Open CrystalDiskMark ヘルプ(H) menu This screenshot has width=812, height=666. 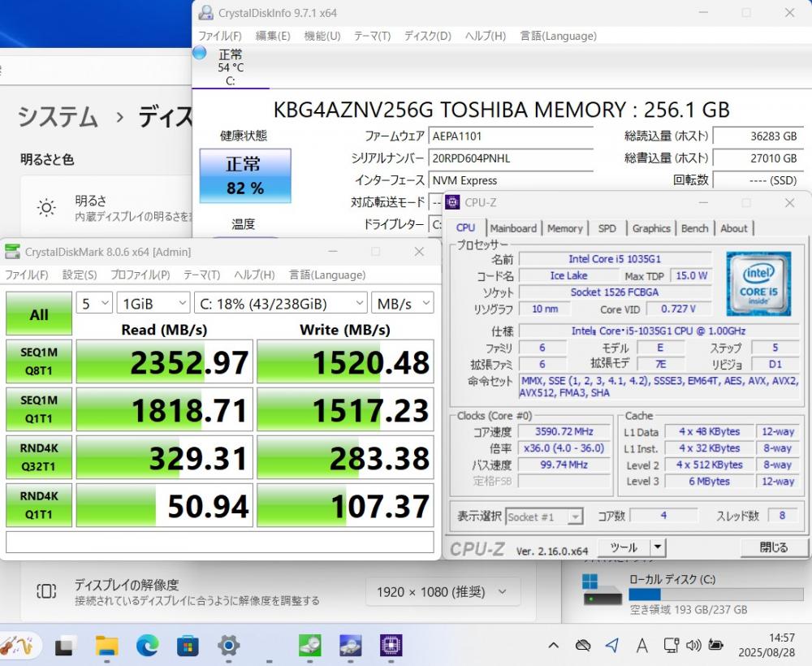click(x=254, y=275)
